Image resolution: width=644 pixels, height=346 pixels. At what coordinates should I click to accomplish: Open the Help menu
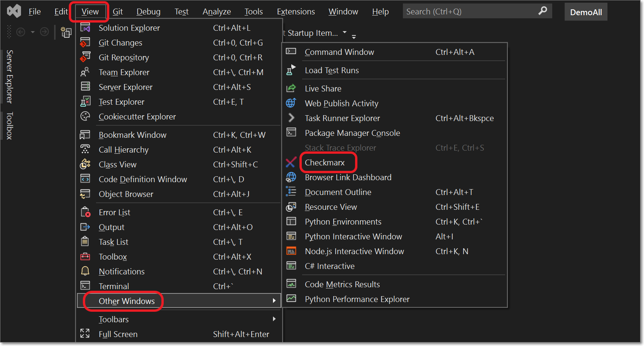coord(380,12)
